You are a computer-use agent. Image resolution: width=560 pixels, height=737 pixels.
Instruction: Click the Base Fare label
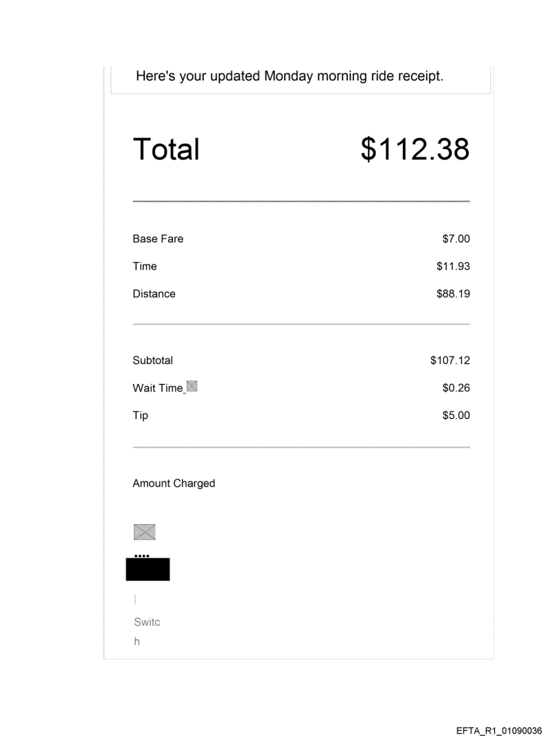coord(158,239)
